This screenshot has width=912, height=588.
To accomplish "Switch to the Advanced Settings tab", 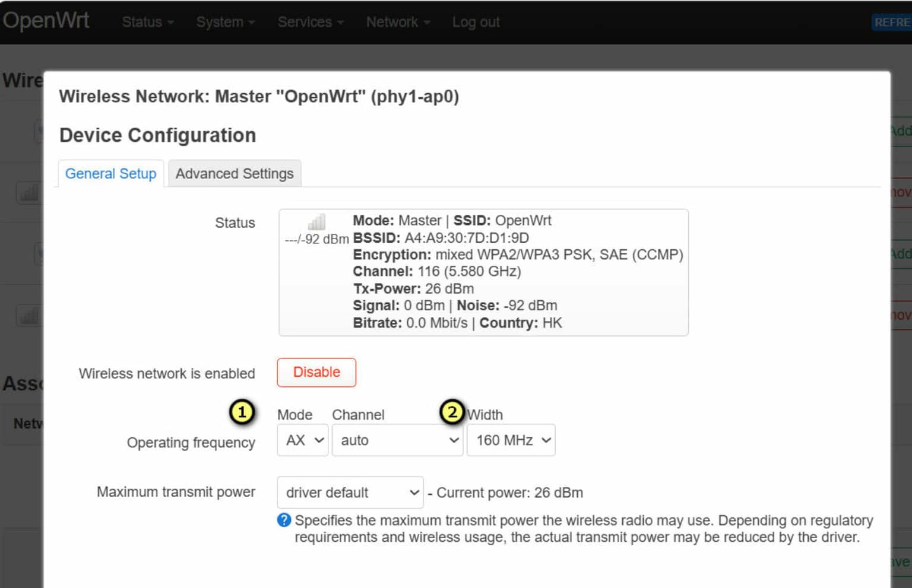I will coord(235,173).
